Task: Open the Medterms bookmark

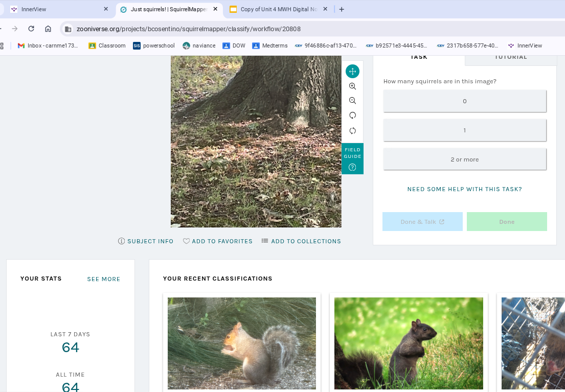Action: click(270, 46)
